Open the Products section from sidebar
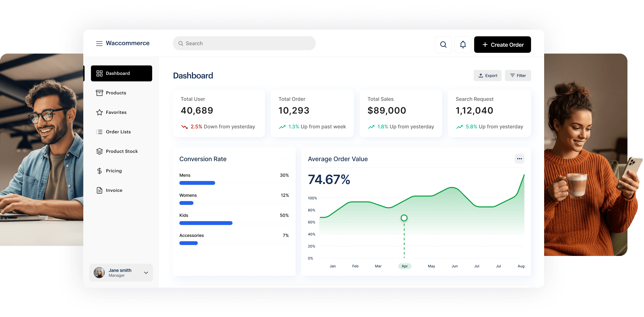The width and height of the screenshot is (644, 317). click(116, 93)
